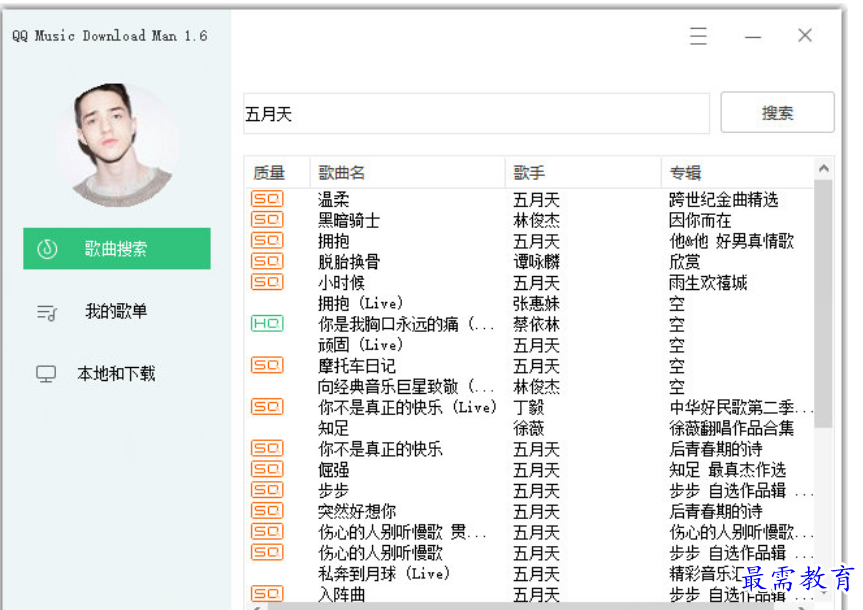Select the song 私奔到月球 (Live)
This screenshot has height=610, width=863.
point(384,574)
